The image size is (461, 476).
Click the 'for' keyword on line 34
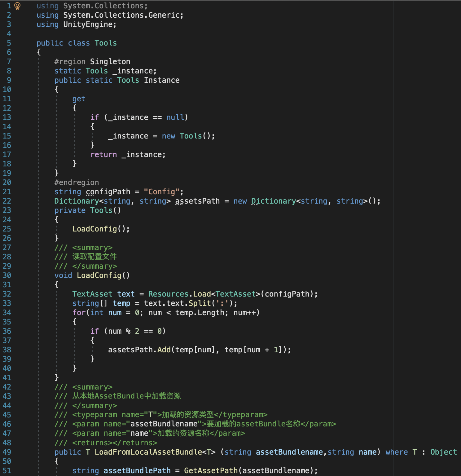point(79,313)
